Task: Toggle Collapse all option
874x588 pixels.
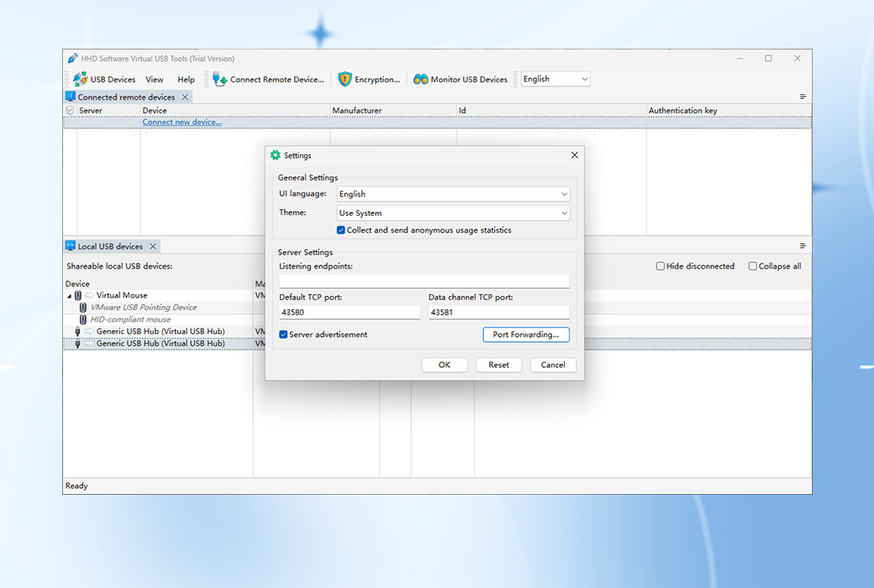Action: coord(752,265)
